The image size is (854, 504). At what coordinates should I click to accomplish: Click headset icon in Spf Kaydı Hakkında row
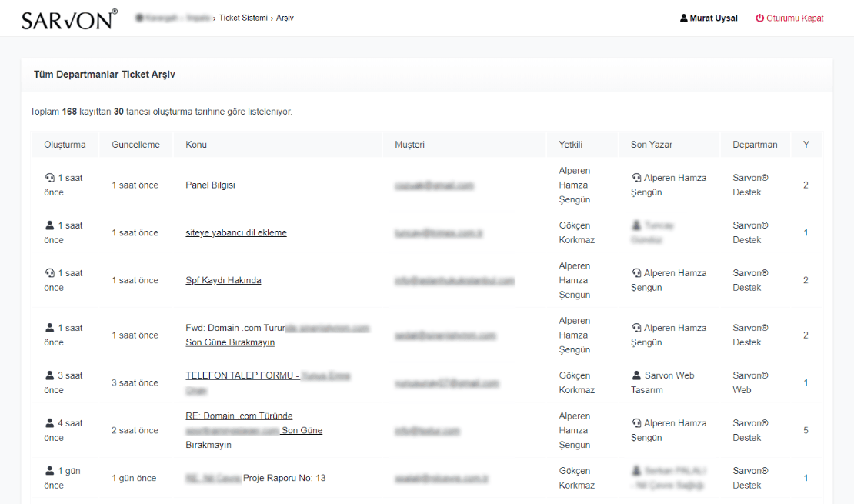50,273
